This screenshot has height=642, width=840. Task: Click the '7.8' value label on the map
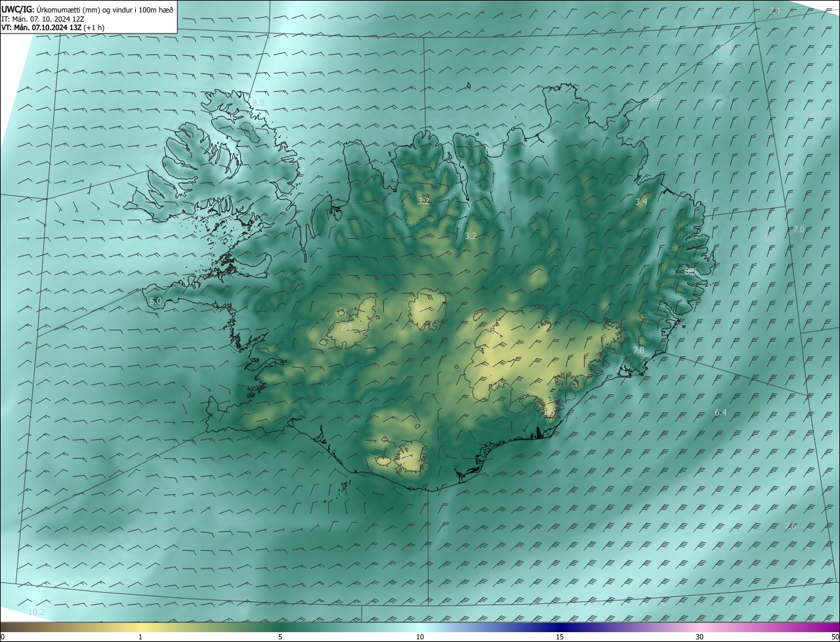coord(639,351)
